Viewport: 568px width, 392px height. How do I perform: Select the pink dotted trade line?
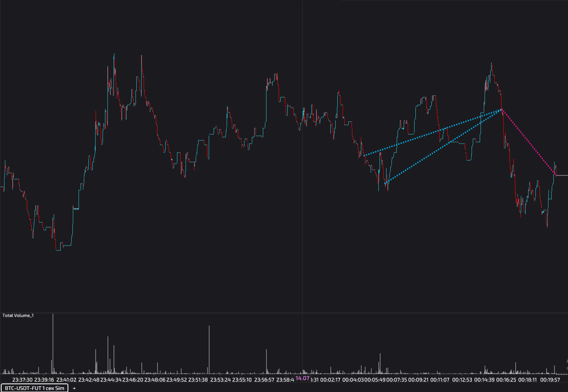point(529,142)
